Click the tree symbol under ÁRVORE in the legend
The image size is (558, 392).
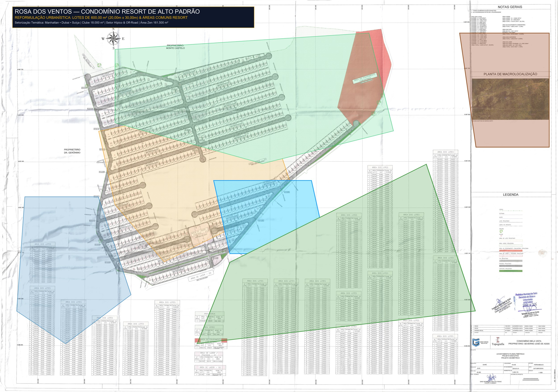(501, 231)
